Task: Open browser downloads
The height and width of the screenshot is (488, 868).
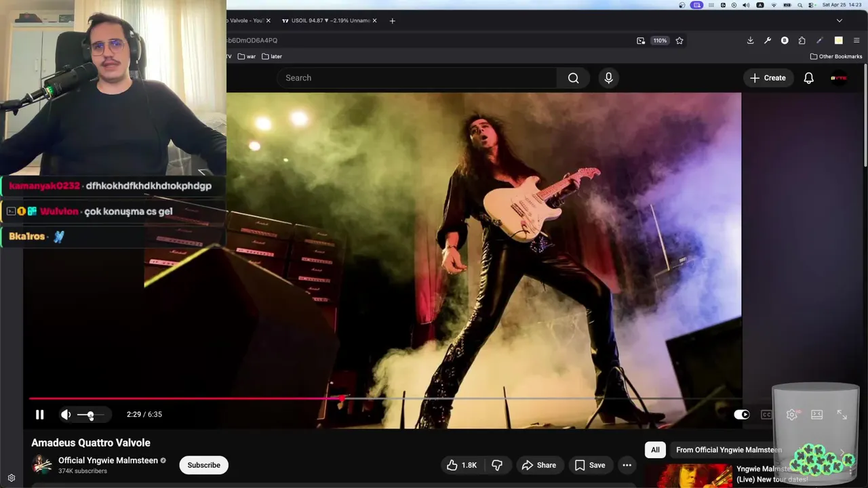Action: [x=750, y=41]
